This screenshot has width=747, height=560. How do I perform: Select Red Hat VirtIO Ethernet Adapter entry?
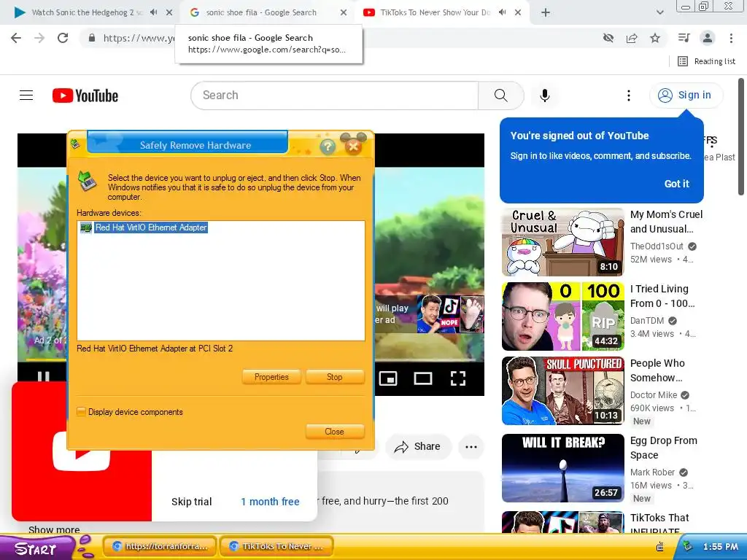click(x=151, y=227)
